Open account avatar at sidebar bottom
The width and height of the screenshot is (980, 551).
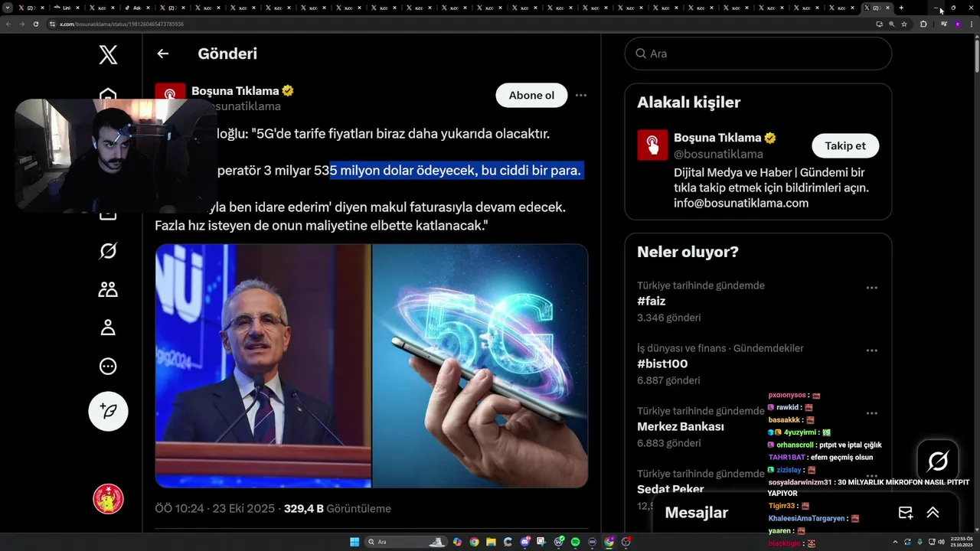108,499
